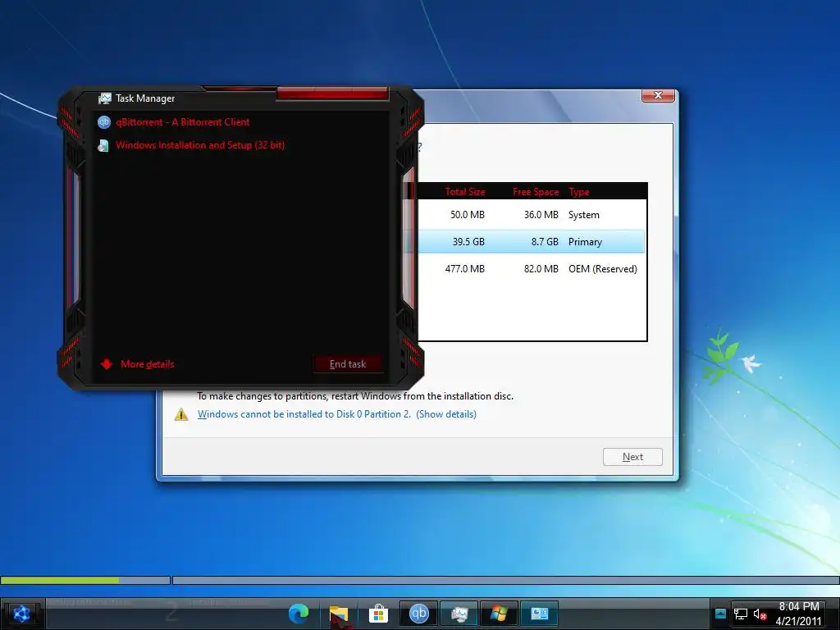Click the qBittorrent icon in Task Manager list

click(104, 122)
